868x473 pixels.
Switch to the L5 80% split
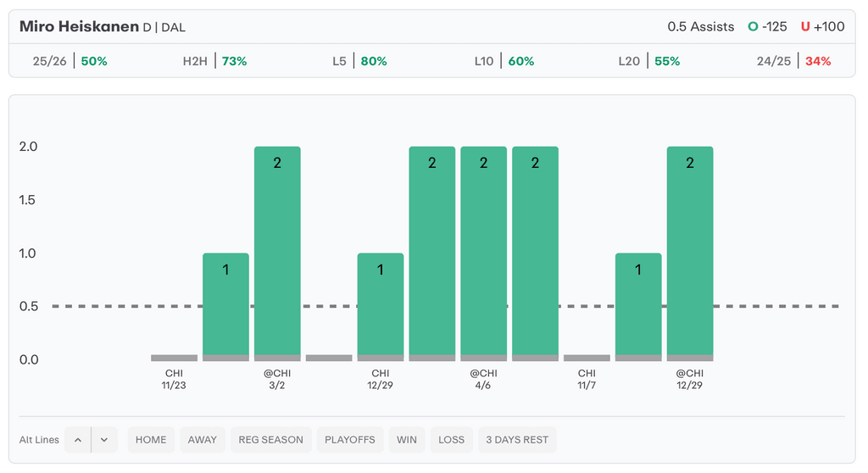[x=359, y=61]
